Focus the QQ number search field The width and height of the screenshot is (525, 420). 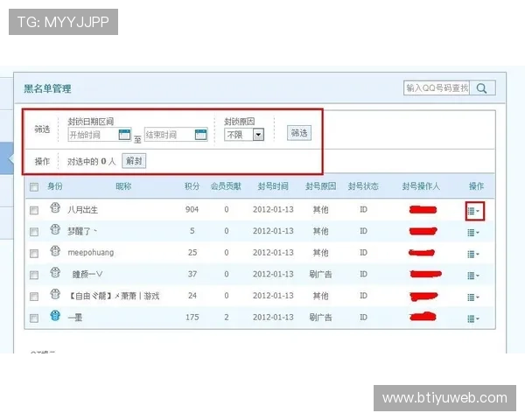click(x=437, y=88)
